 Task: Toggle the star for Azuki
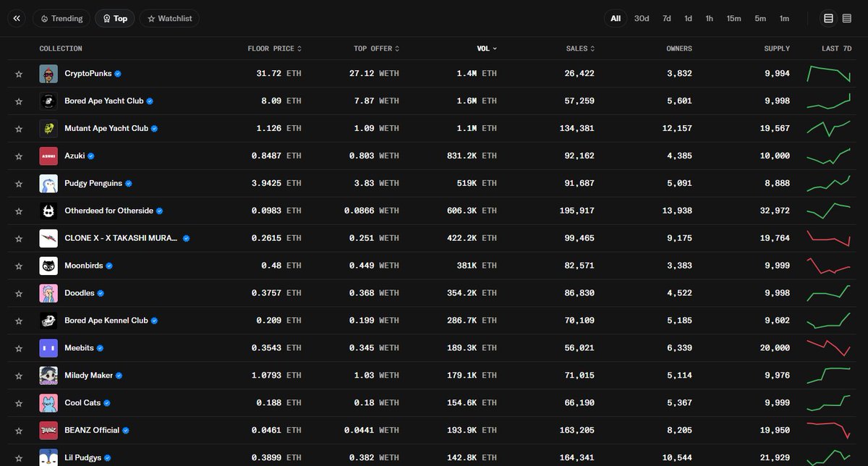pos(19,156)
